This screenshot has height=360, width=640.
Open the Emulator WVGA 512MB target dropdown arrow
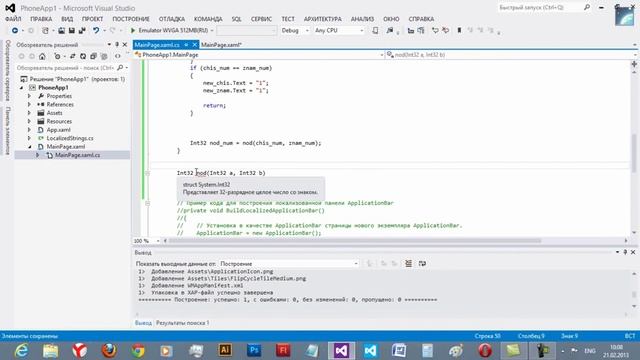tap(212, 31)
